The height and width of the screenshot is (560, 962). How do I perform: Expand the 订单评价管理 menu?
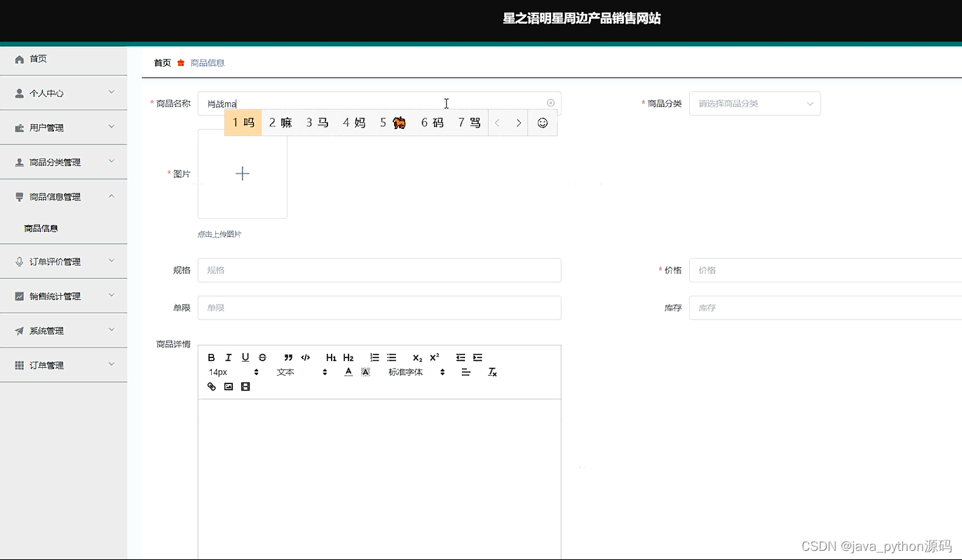[x=63, y=261]
